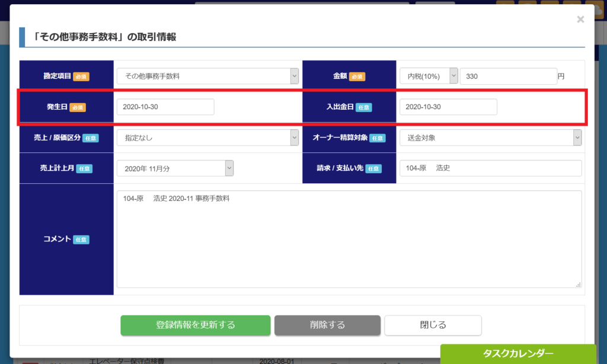Image resolution: width=607 pixels, height=364 pixels.
Task: Focus the 入出金日 date field
Action: 448,107
